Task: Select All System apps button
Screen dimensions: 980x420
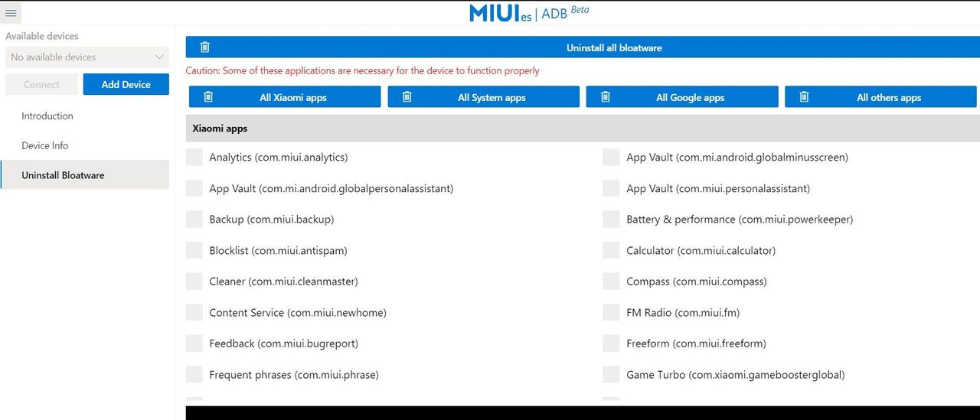Action: (483, 97)
